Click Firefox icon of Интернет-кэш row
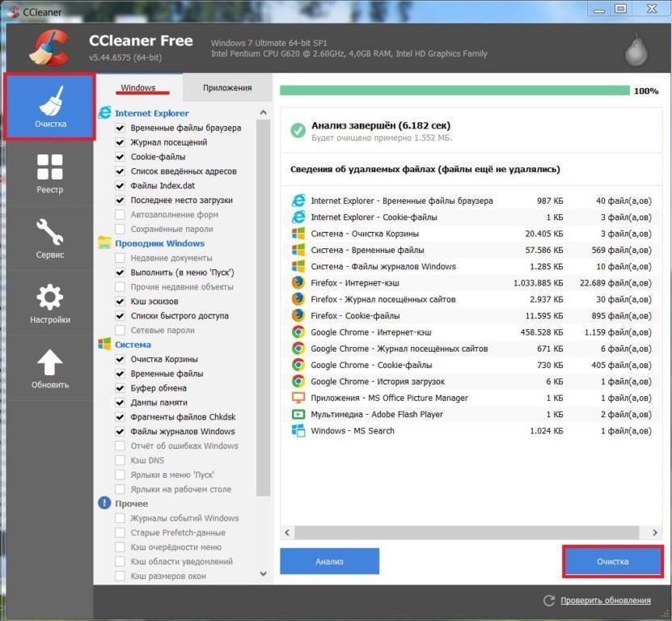672x621 pixels. point(298,282)
